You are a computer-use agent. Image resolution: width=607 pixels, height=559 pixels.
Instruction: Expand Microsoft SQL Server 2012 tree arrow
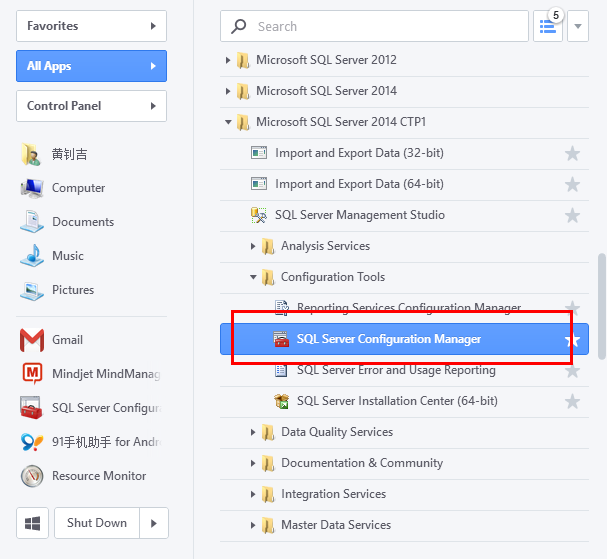pyautogui.click(x=228, y=60)
